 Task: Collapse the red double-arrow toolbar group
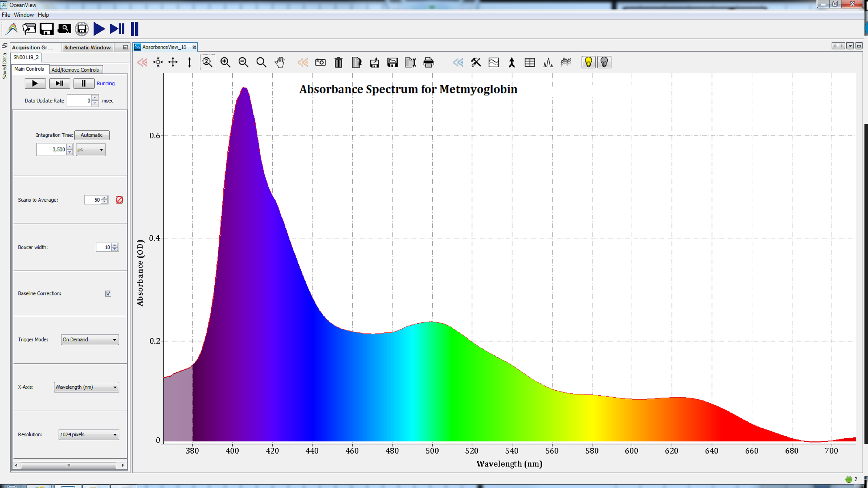tap(142, 62)
